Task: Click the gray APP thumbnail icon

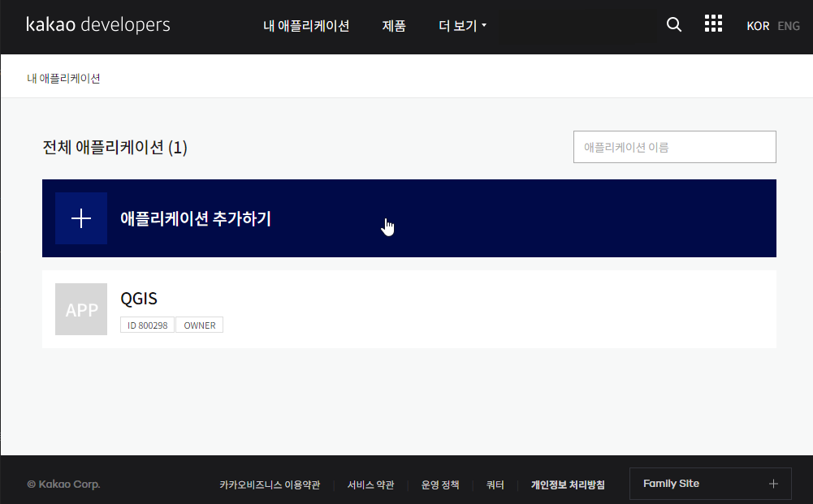Action: (x=81, y=309)
